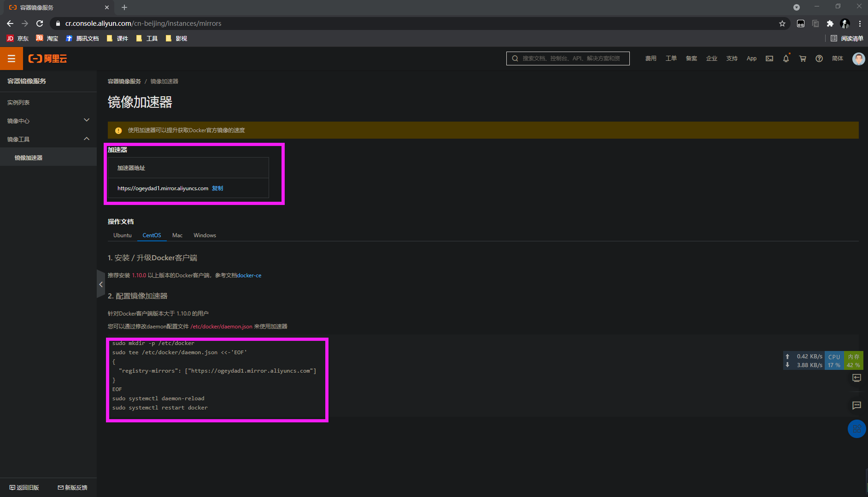Viewport: 868px width, 497px height.
Task: Close the 容器镜像服务 browser tab
Action: (107, 7)
